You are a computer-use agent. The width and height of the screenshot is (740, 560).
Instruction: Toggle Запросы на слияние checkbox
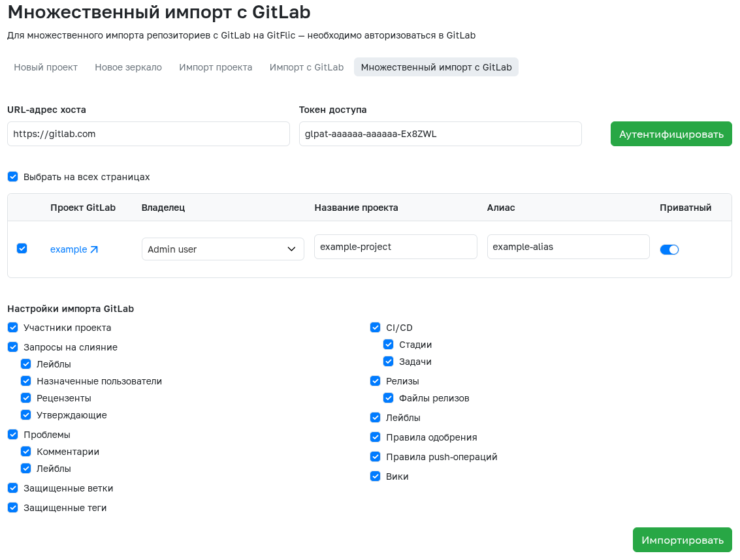coord(13,347)
